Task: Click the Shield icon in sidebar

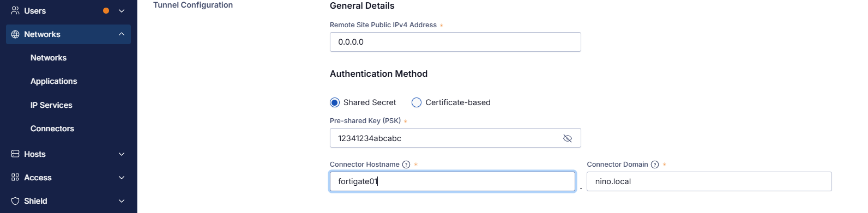Action: click(x=15, y=201)
